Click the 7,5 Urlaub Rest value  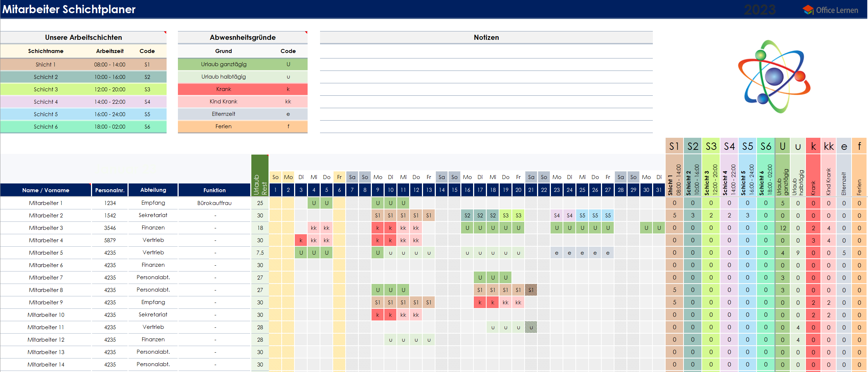point(260,253)
